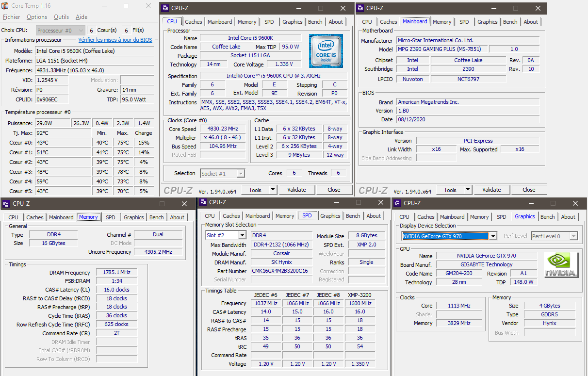Click the Intel Core i5 9600K model field in Core Temp
The width and height of the screenshot is (588, 376).
(95, 51)
